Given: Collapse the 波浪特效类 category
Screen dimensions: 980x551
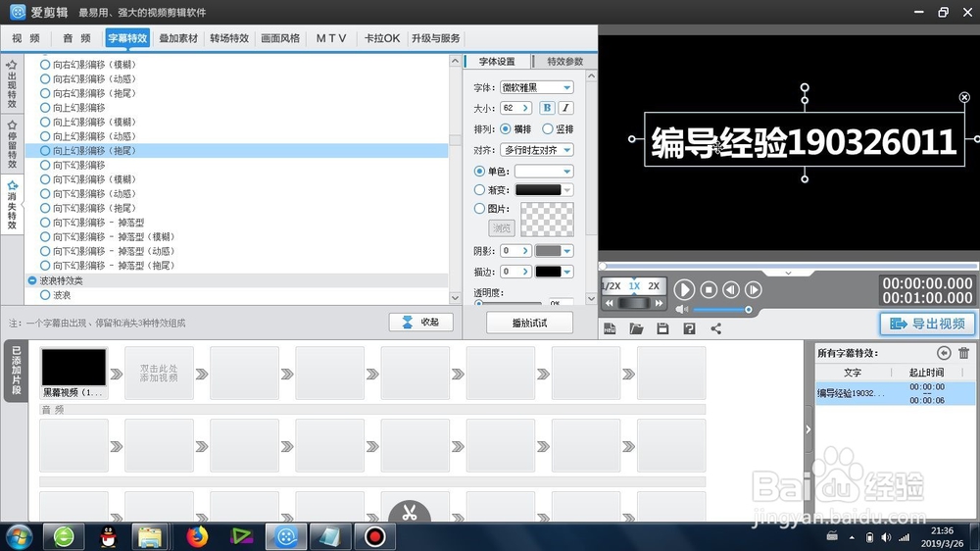Looking at the screenshot, I should (x=32, y=280).
